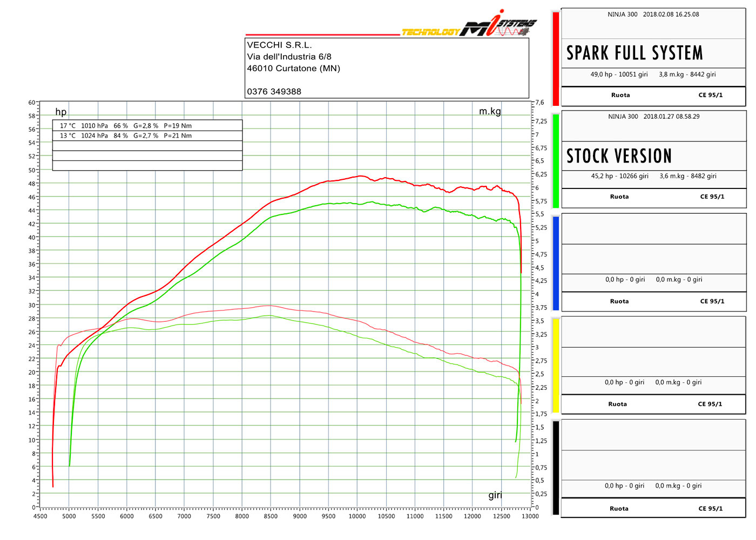This screenshot has width=756, height=540.
Task: Select the red color bar for Spark run
Action: [556, 59]
